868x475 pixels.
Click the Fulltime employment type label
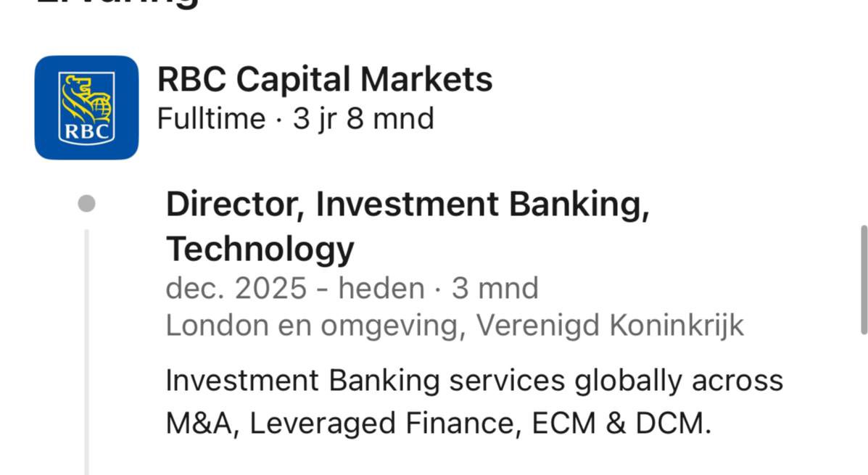[x=211, y=119]
